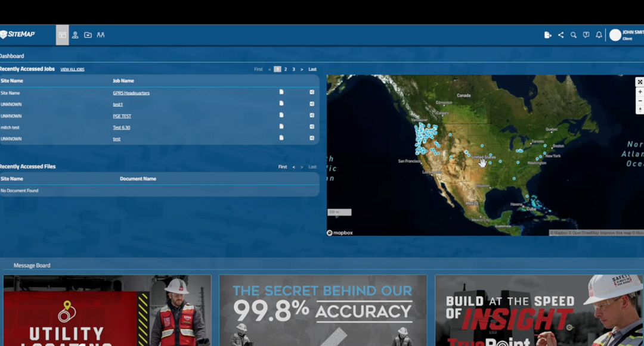The width and height of the screenshot is (644, 346).
Task: Open notifications bell icon
Action: (599, 35)
